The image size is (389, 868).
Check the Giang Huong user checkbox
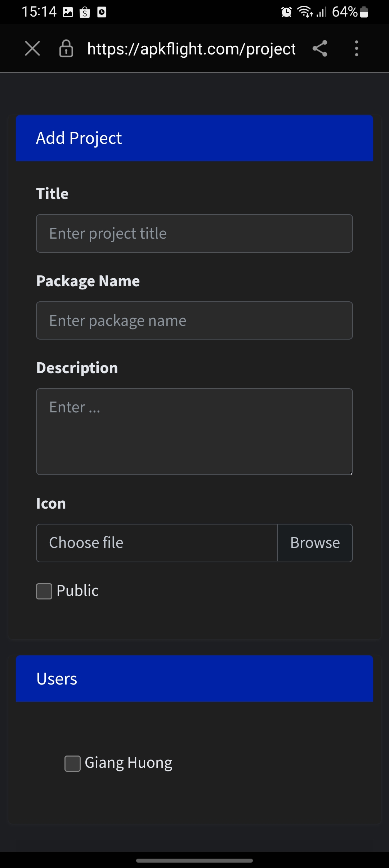[x=72, y=764]
